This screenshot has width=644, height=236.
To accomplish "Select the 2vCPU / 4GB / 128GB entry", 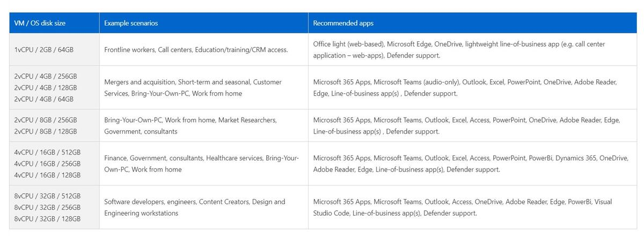I will (46, 87).
